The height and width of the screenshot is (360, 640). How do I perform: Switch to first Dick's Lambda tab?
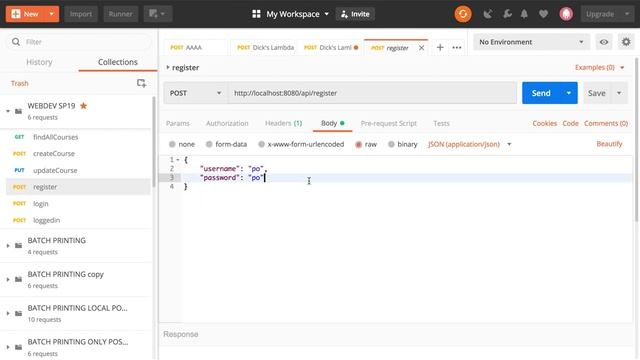pos(265,47)
